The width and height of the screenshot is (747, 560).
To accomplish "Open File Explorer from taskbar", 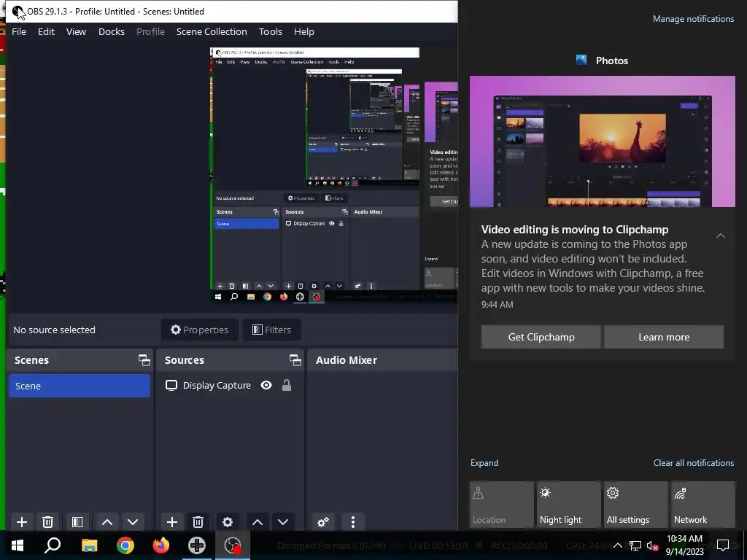I will 89,545.
